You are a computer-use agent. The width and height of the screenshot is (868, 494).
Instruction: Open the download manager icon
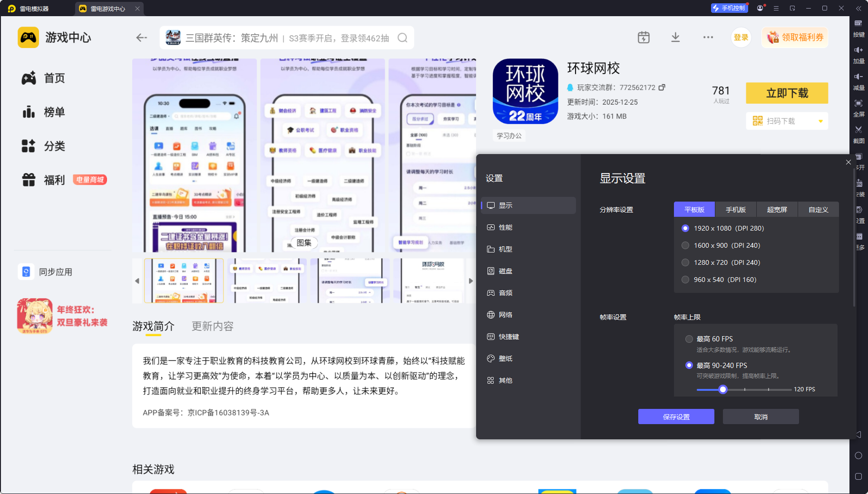[x=675, y=38]
